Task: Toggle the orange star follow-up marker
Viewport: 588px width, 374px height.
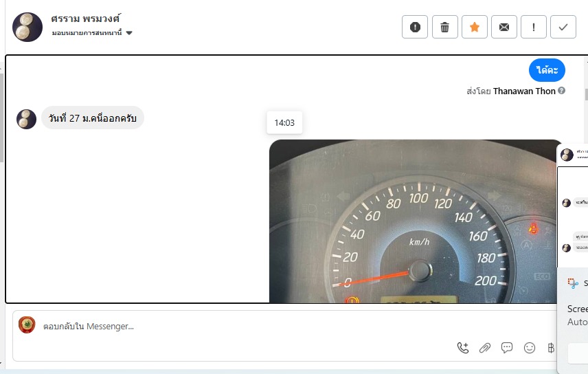Action: (475, 27)
